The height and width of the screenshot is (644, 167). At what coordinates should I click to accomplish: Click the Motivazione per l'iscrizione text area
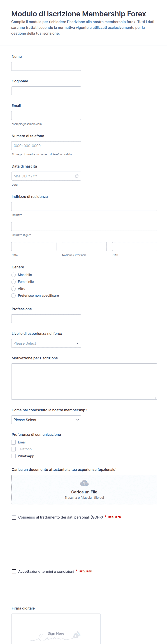tap(84, 381)
